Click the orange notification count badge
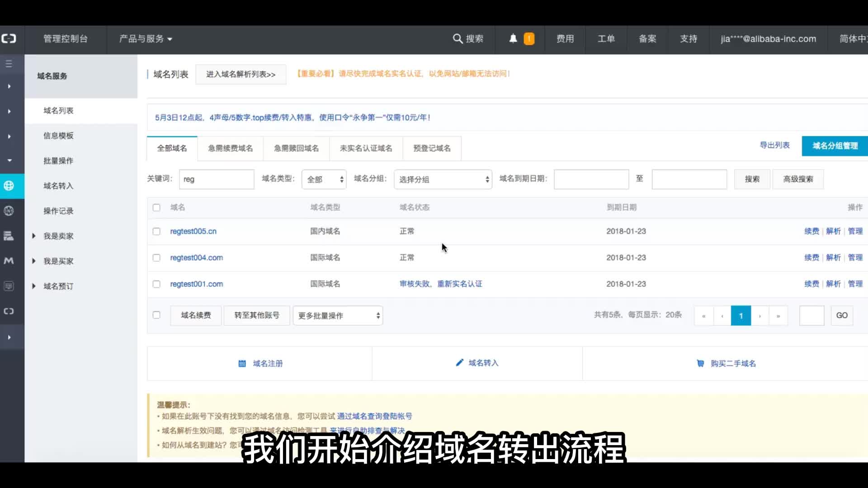 click(529, 39)
